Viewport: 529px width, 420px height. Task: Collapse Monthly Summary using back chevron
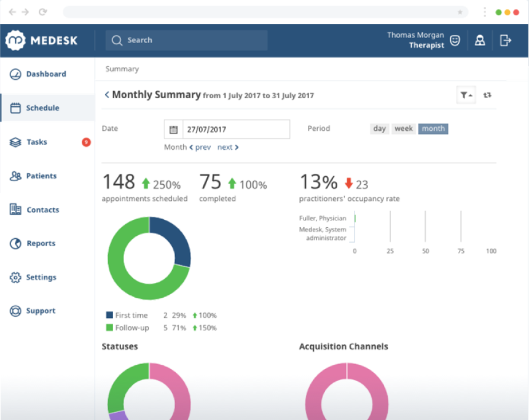[x=107, y=95]
